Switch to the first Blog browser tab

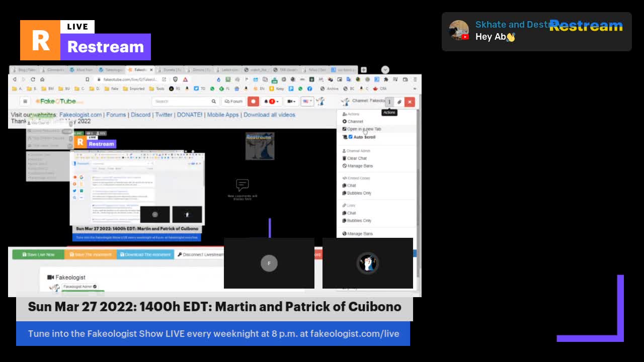pyautogui.click(x=24, y=70)
